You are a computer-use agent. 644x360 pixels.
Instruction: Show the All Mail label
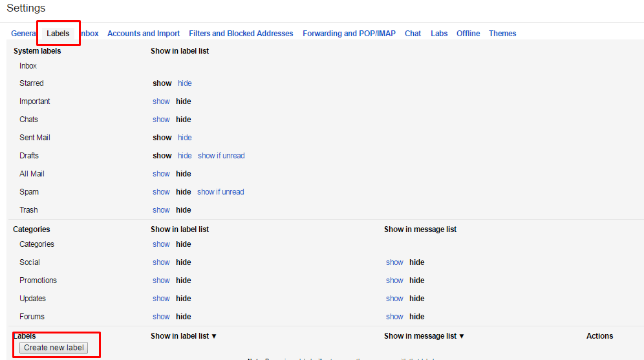click(x=161, y=174)
